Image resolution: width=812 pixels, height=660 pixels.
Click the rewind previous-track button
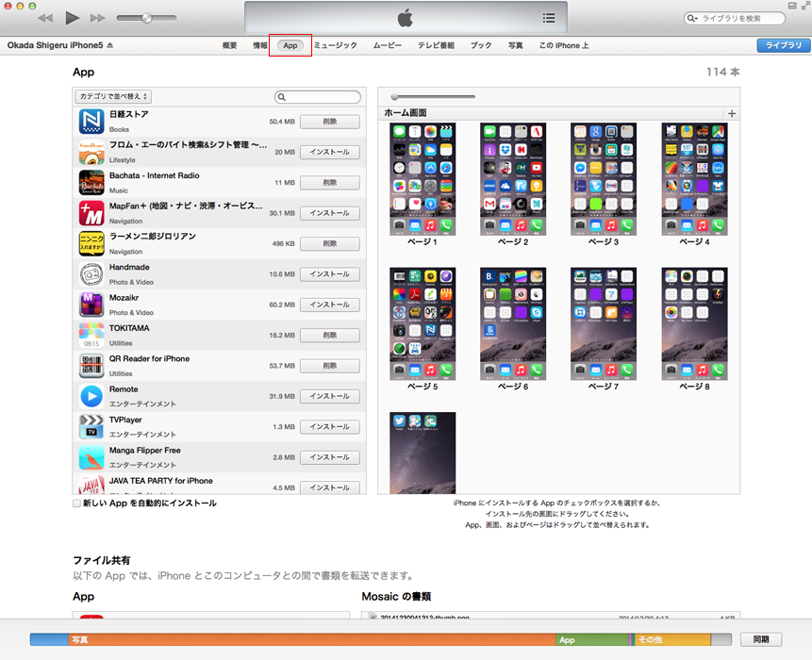pos(45,18)
